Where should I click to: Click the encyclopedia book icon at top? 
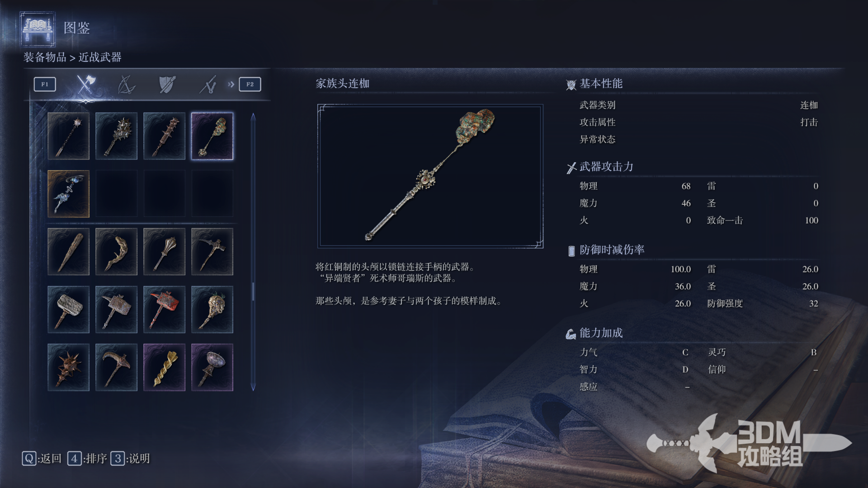pos(38,29)
